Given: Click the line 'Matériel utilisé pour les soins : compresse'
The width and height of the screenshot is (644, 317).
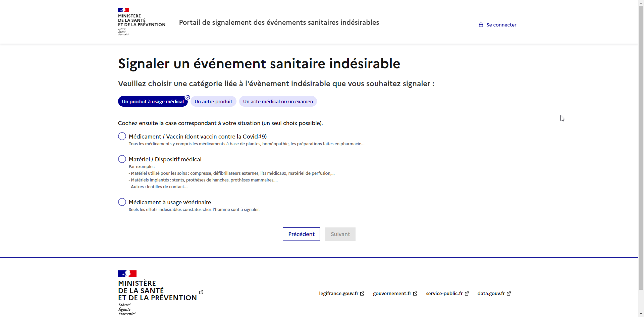Looking at the screenshot, I should click(x=232, y=173).
